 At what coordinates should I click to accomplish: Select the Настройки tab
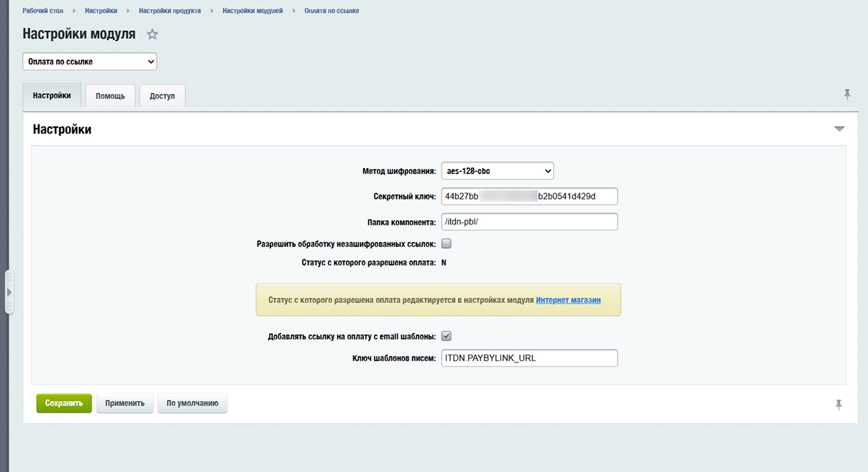51,95
